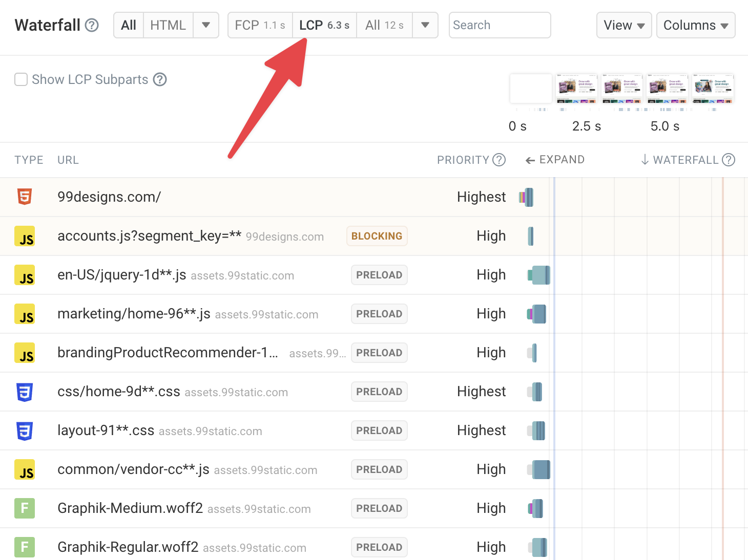Open the Graphik-Medium.woff2 request

click(x=130, y=508)
